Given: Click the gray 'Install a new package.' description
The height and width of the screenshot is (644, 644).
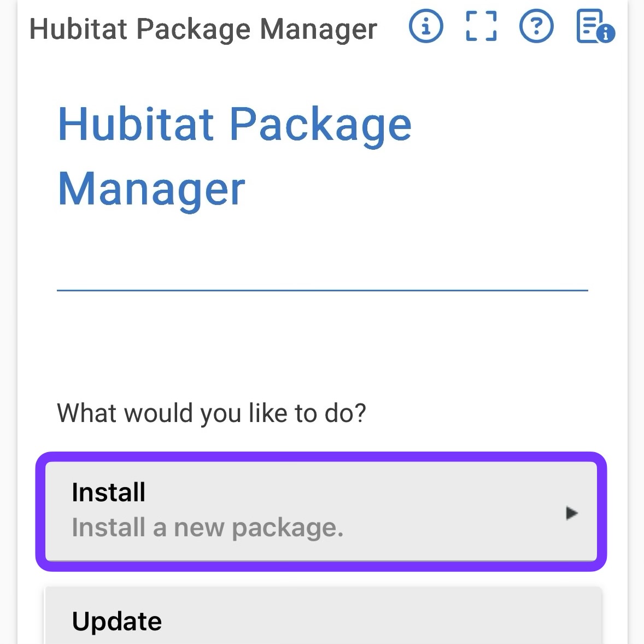Looking at the screenshot, I should 207,528.
